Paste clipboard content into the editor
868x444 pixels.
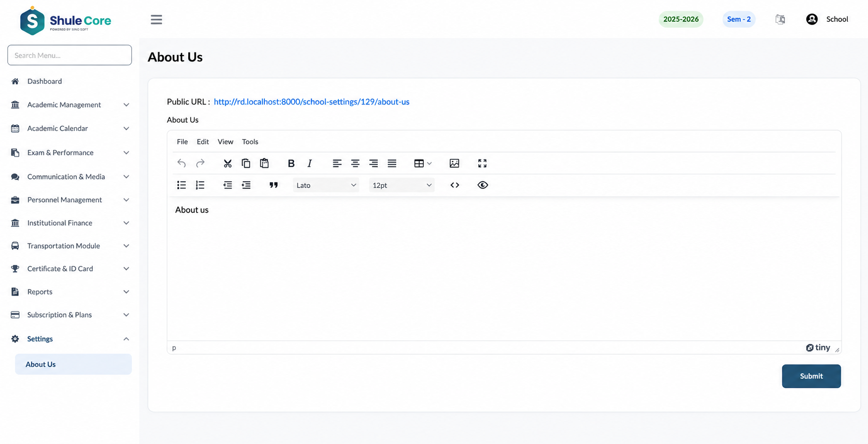pos(264,163)
